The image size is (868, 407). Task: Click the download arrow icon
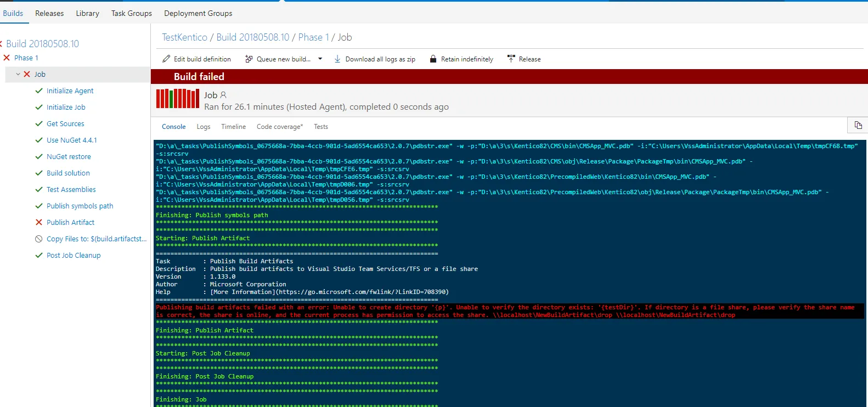337,59
